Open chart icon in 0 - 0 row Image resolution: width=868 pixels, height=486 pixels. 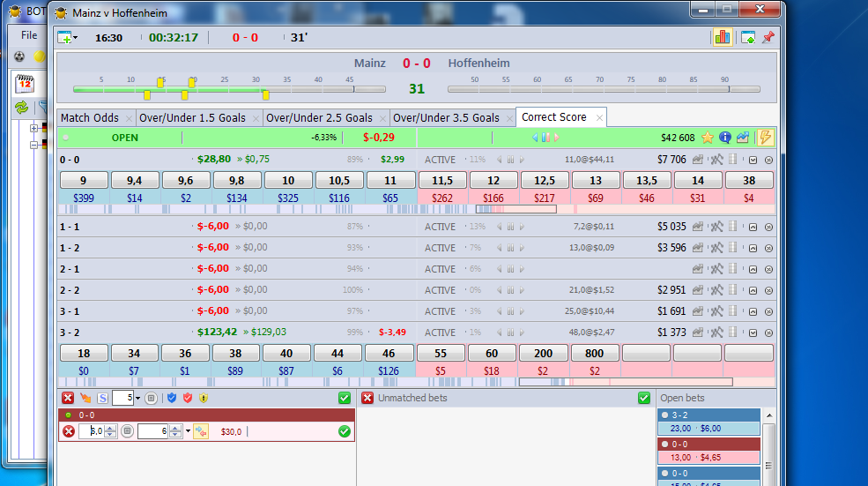click(698, 160)
